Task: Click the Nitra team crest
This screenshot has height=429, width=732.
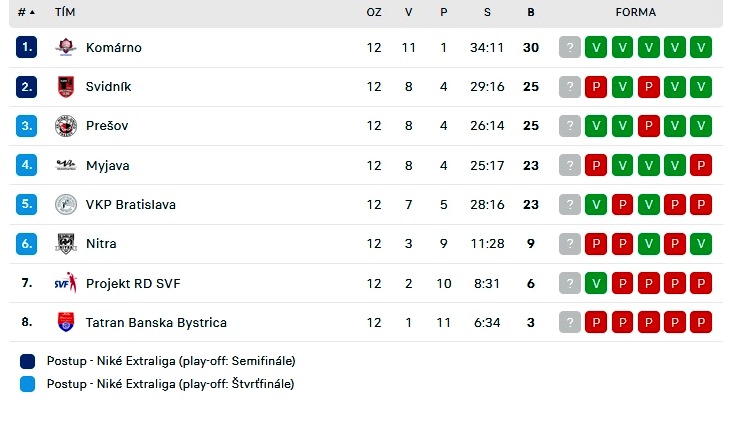Action: pos(66,243)
